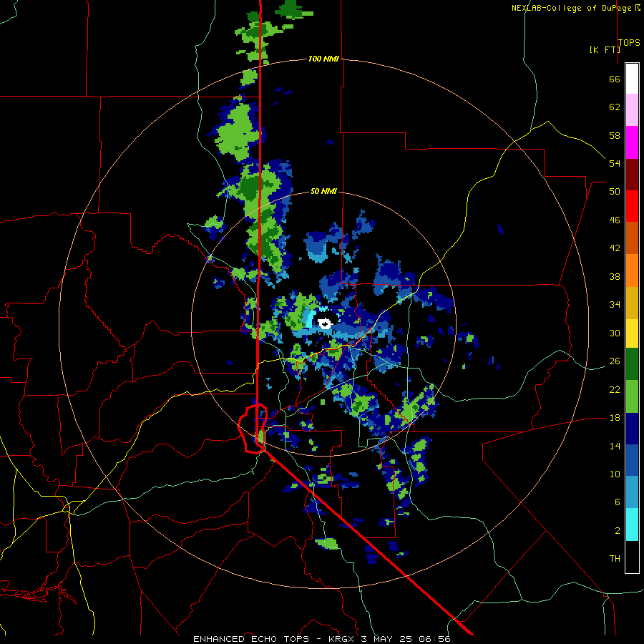The height and width of the screenshot is (644, 644).
Task: Select the bright red legend swatch
Action: (632, 206)
